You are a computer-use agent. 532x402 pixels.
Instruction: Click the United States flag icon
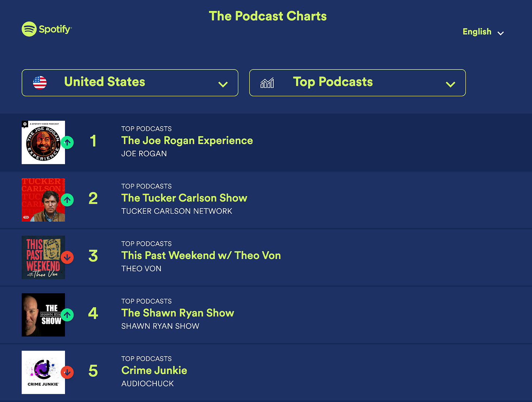[39, 82]
